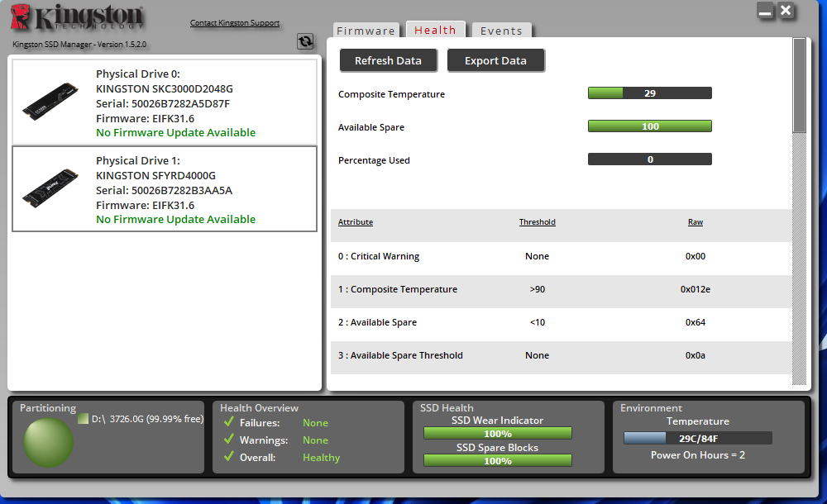Screen dimensions: 827x504
Task: Click the SSD Spare Blocks 100% bar
Action: (497, 461)
